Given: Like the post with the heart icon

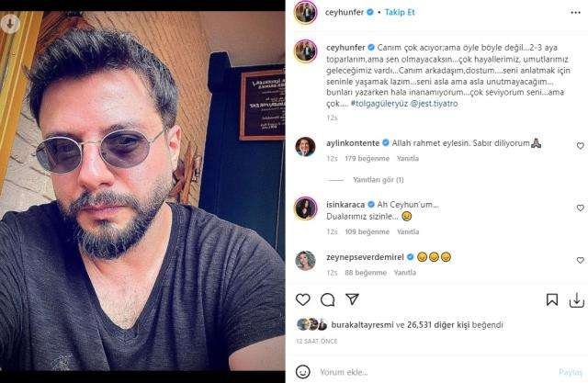Looking at the screenshot, I should [303, 299].
